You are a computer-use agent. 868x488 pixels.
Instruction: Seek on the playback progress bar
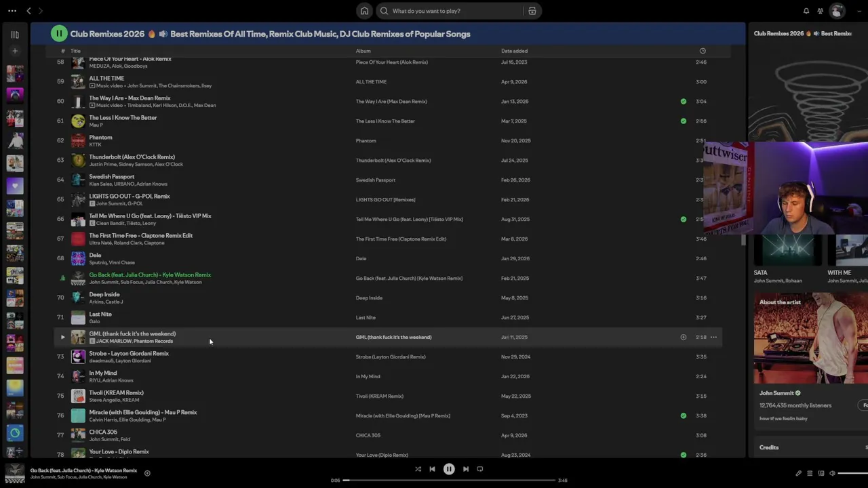[450, 481]
